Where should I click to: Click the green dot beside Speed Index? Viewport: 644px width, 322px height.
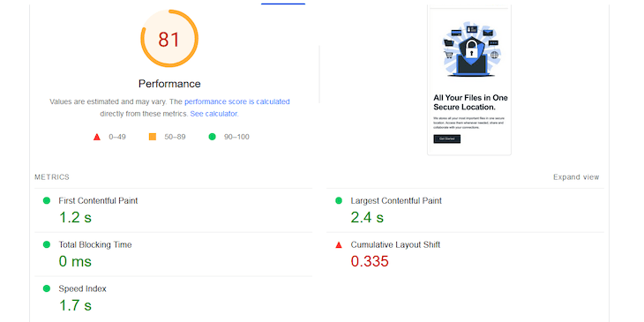[47, 288]
